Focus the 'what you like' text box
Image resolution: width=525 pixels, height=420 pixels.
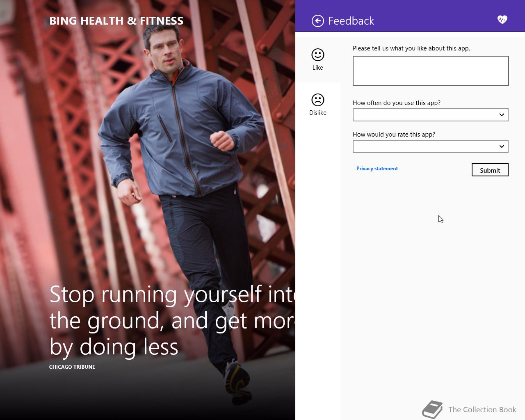tap(431, 71)
